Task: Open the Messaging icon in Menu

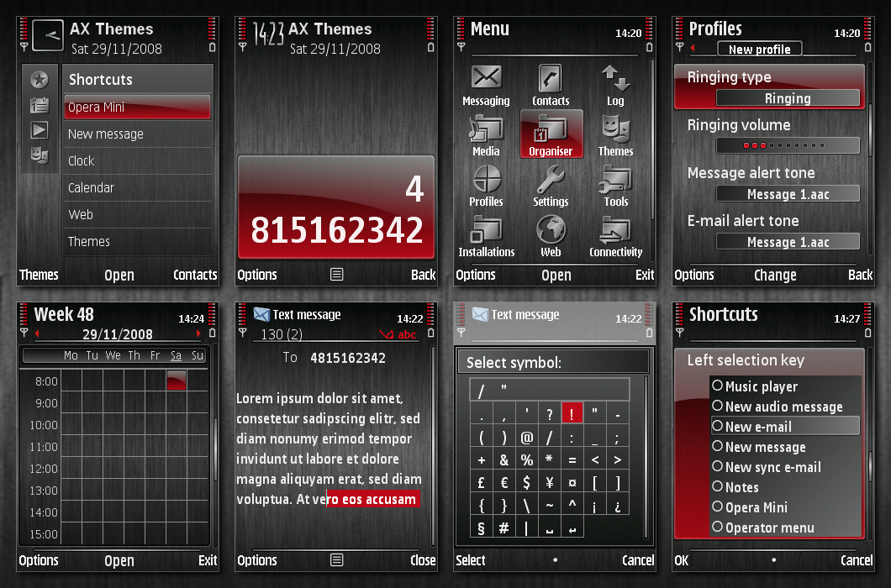Action: (486, 78)
